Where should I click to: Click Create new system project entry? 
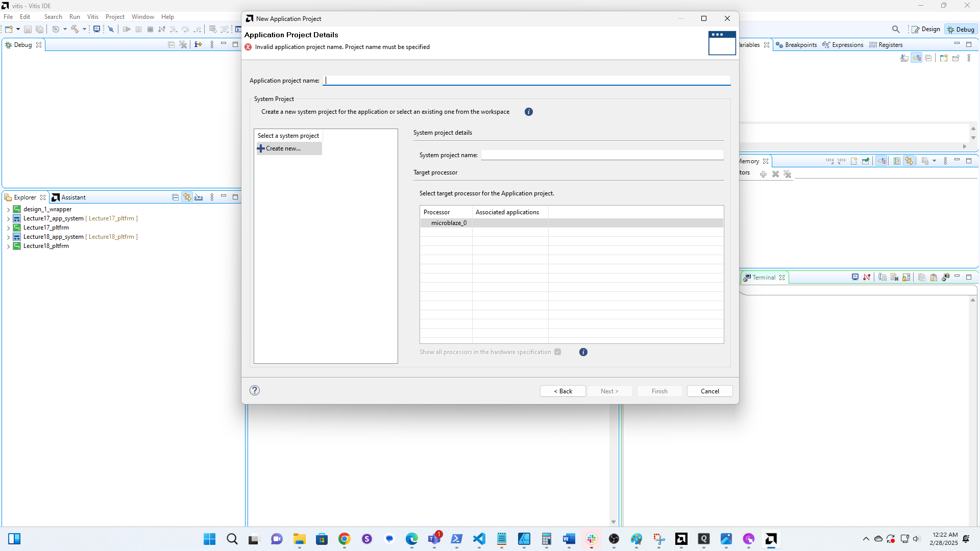click(x=283, y=148)
